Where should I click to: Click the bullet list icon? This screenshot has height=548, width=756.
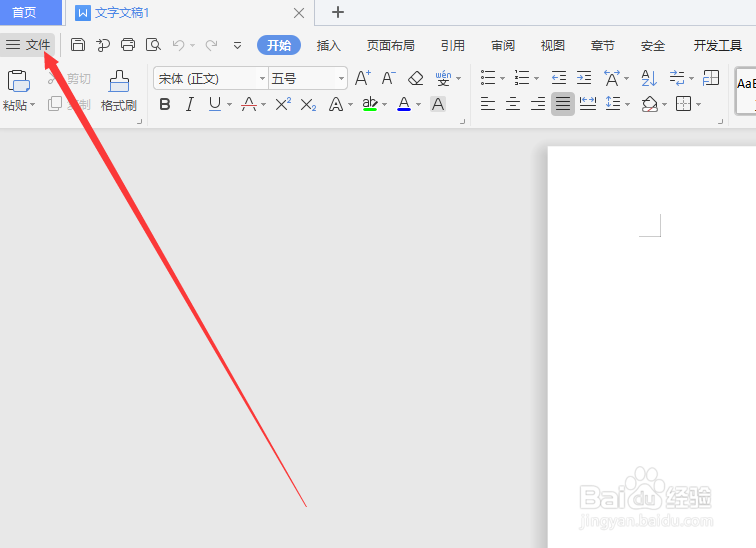[x=488, y=78]
